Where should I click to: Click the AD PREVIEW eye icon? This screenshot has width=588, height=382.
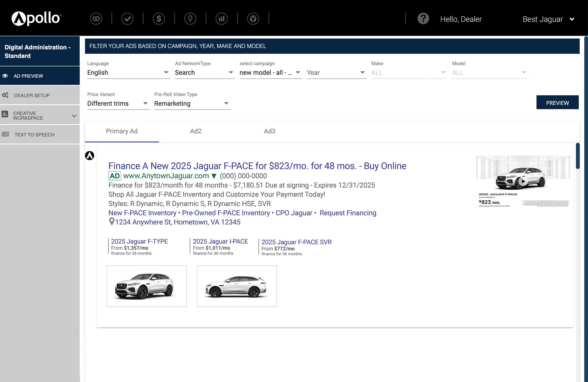[5, 76]
